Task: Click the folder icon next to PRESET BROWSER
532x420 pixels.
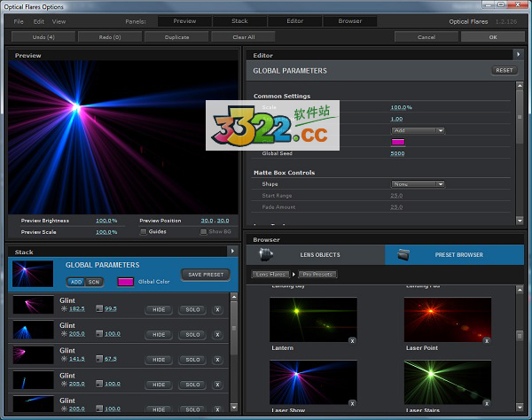Action: click(x=403, y=254)
